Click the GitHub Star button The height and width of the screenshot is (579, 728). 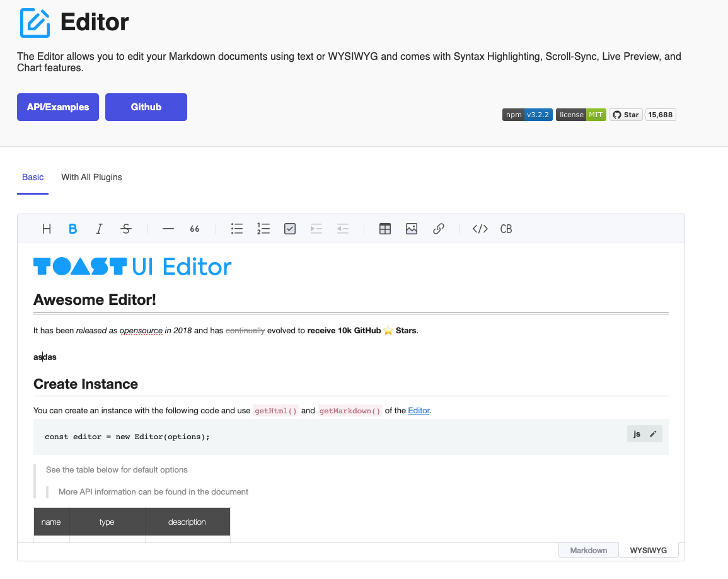point(626,115)
